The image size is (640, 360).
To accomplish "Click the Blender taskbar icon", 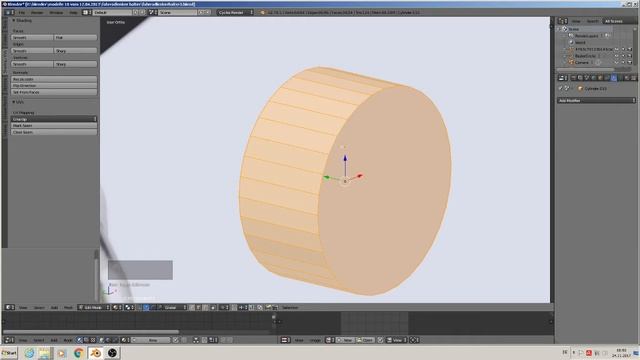I will 96,353.
